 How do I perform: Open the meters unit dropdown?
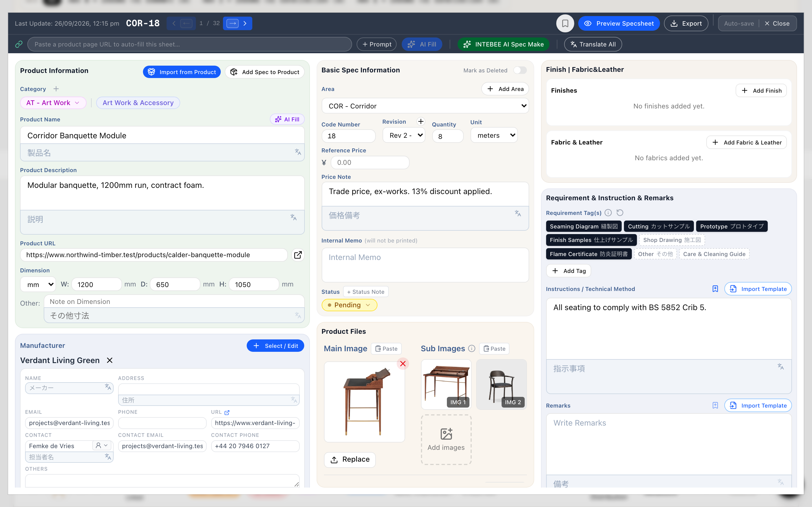point(494,135)
